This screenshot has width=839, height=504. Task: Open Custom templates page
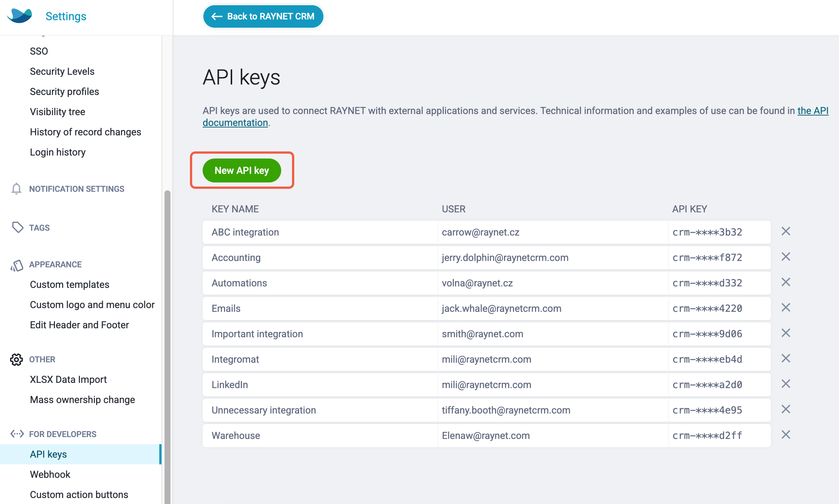coord(70,285)
